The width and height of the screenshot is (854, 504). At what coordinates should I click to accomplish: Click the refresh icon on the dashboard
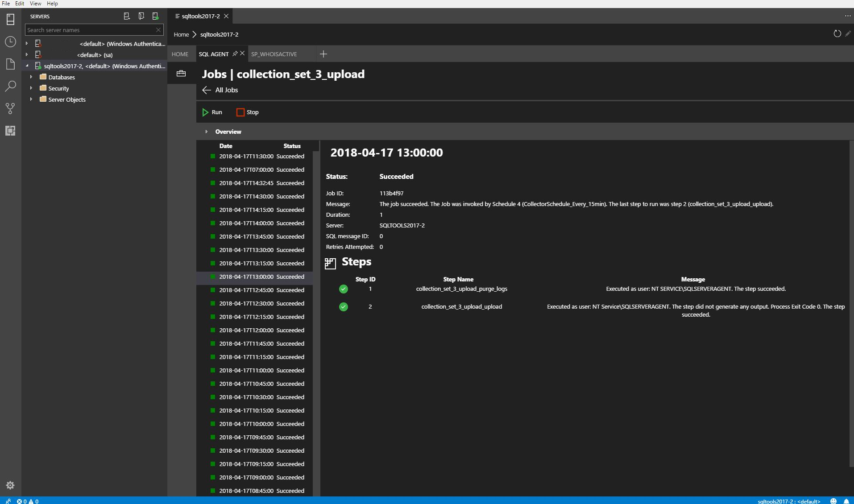click(x=837, y=34)
